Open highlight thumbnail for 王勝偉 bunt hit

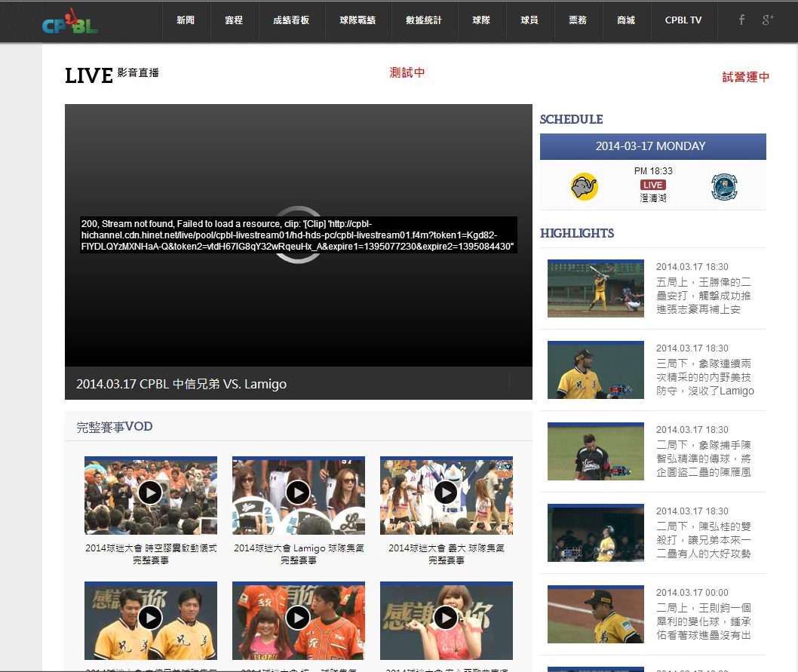pos(595,289)
